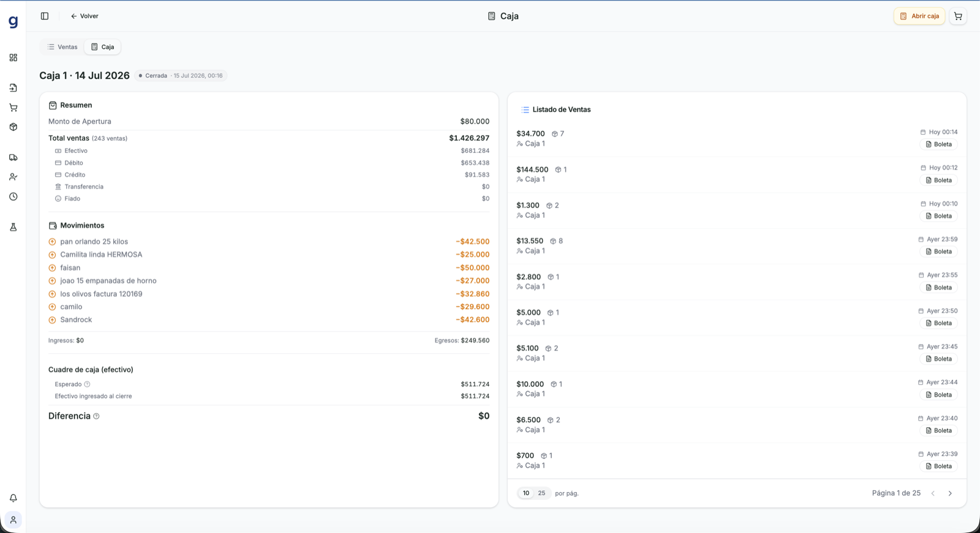Go back with Volver

point(85,16)
